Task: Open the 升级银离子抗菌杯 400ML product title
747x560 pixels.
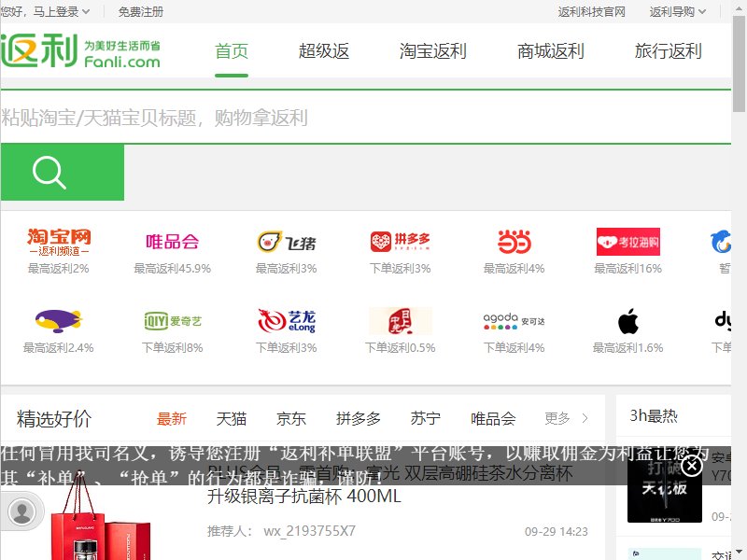Action: tap(304, 497)
